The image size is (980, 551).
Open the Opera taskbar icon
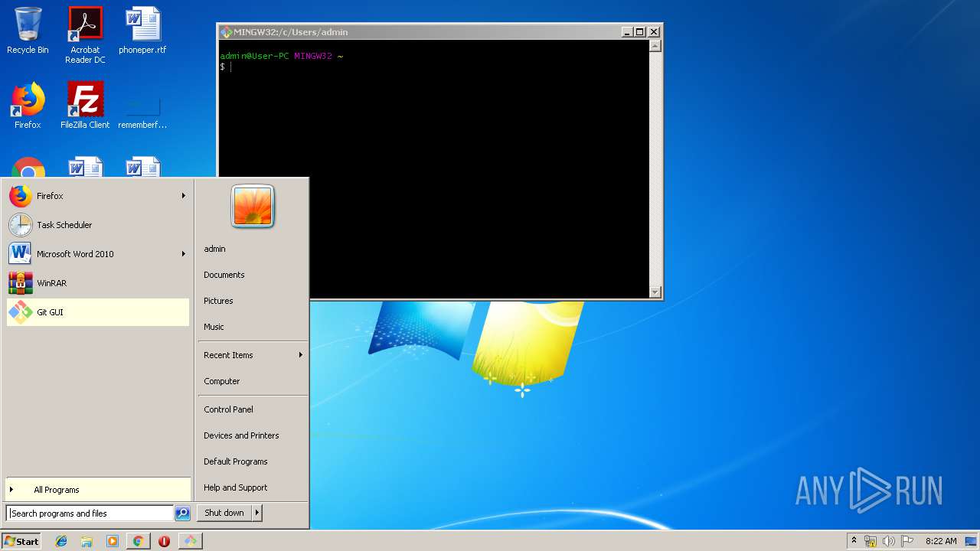(164, 541)
